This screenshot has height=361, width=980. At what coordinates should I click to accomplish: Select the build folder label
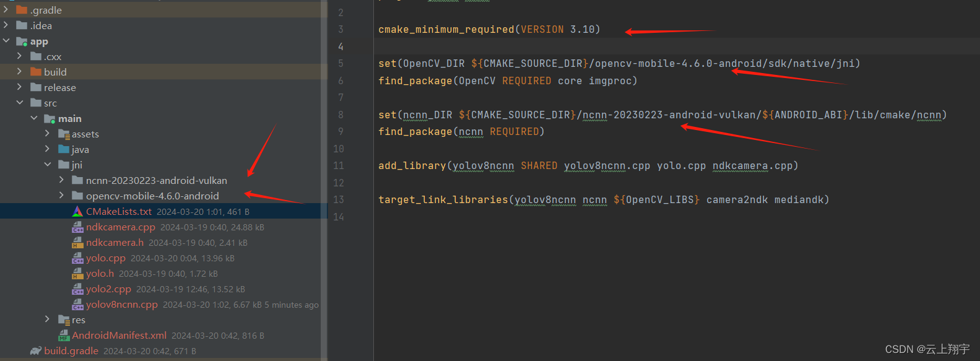[55, 72]
